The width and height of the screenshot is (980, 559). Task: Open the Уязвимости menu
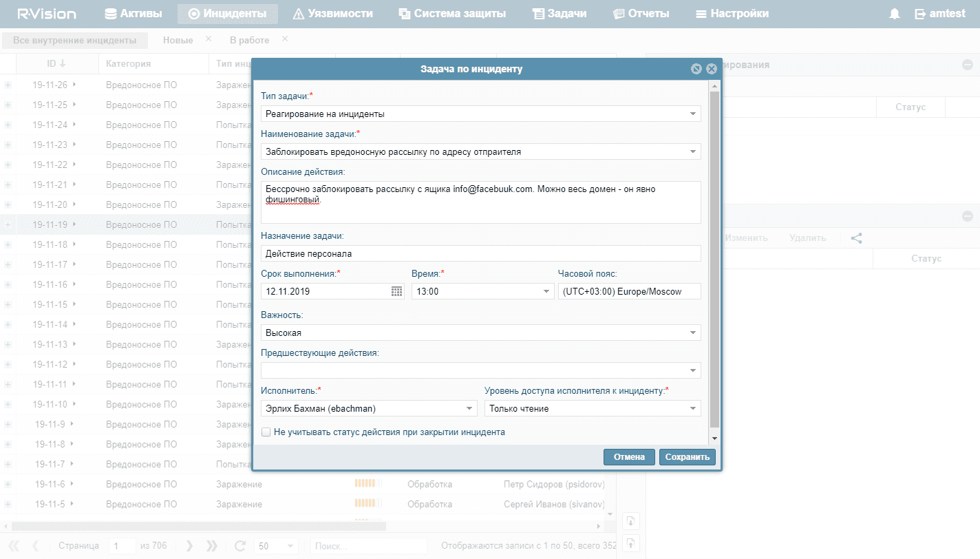click(333, 14)
